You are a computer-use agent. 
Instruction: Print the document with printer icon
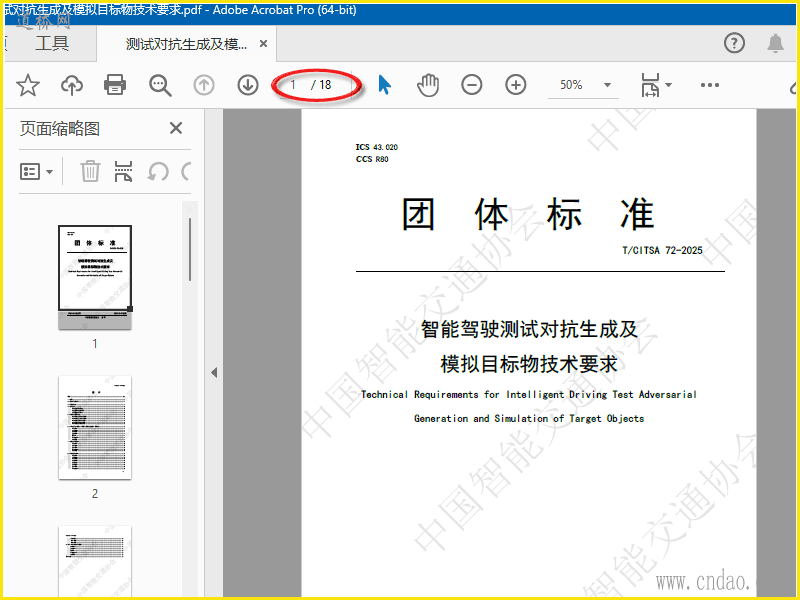(x=115, y=85)
